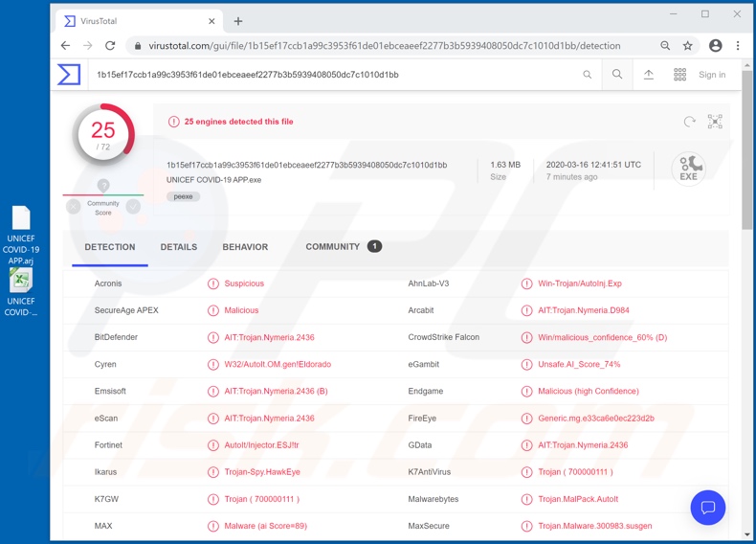756x544 pixels.
Task: Select the VirusTotal browser tab
Action: (139, 21)
